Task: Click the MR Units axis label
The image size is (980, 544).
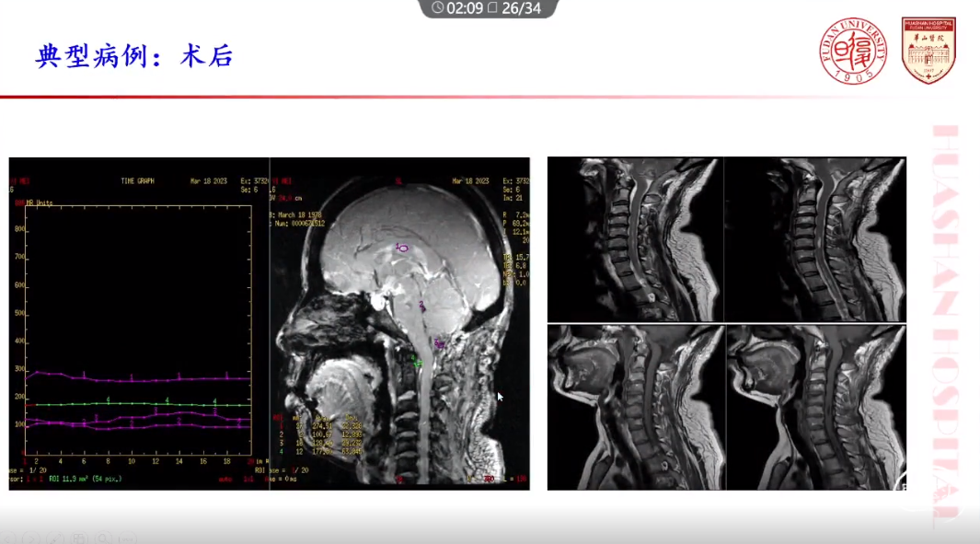Action: (x=39, y=203)
